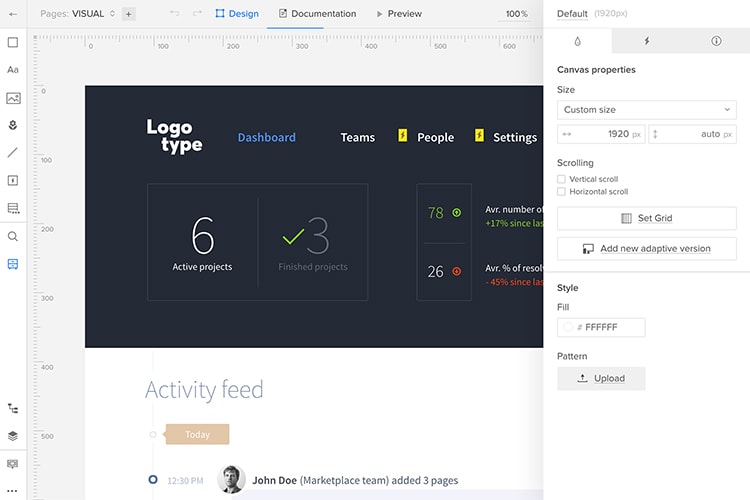This screenshot has width=750, height=500.
Task: Click green up-arrow indicator next to 78
Action: [x=457, y=212]
